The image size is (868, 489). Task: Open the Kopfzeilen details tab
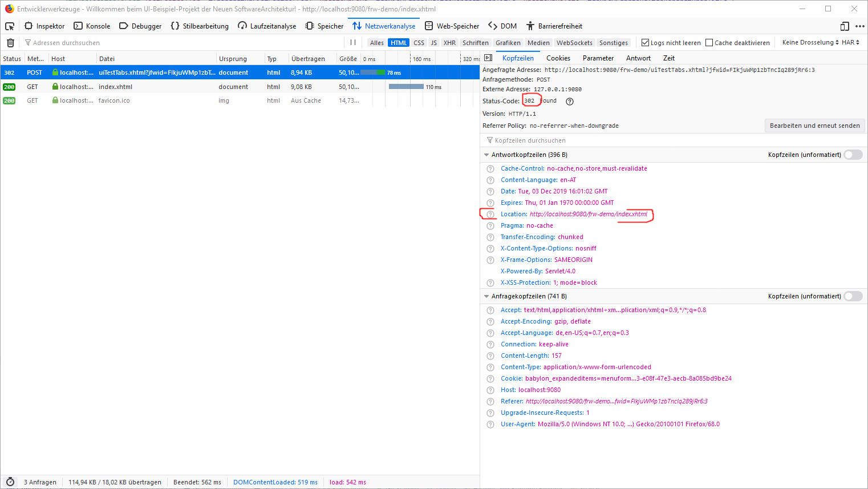pyautogui.click(x=518, y=58)
